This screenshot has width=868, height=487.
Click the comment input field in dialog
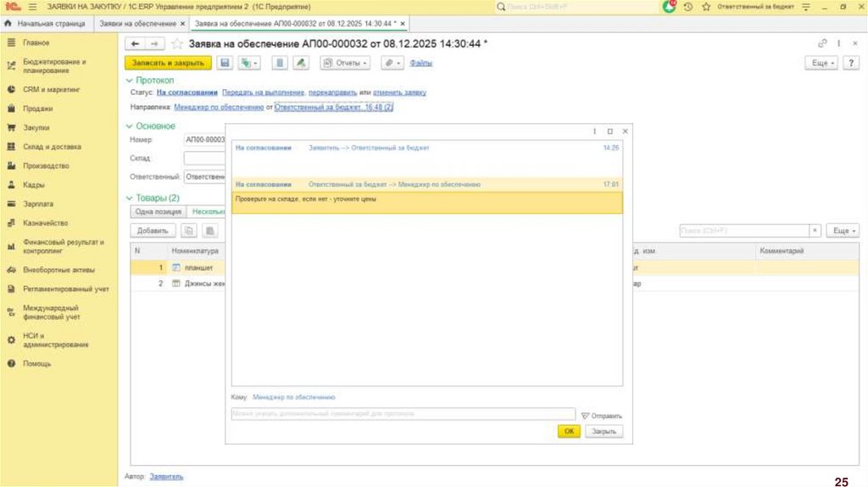click(403, 414)
